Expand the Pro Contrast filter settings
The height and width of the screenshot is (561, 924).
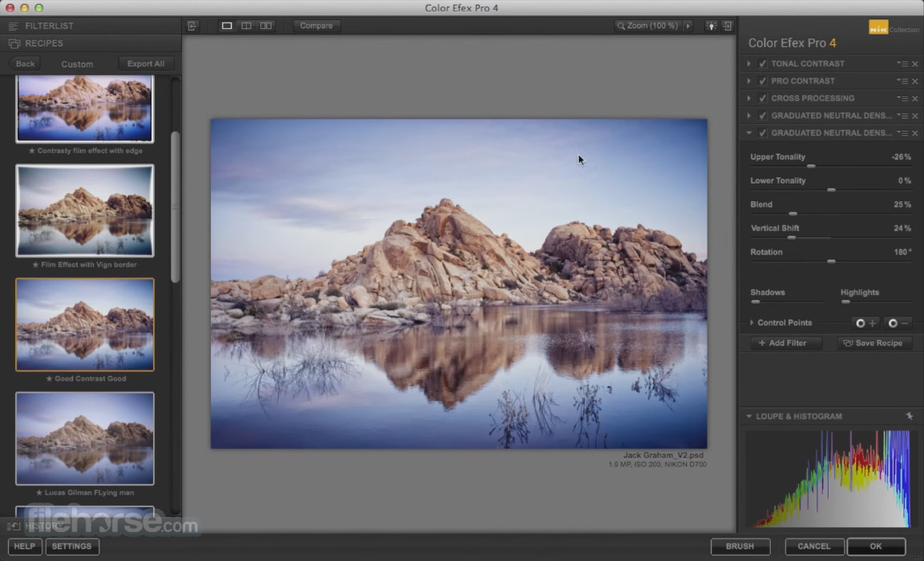pos(748,81)
